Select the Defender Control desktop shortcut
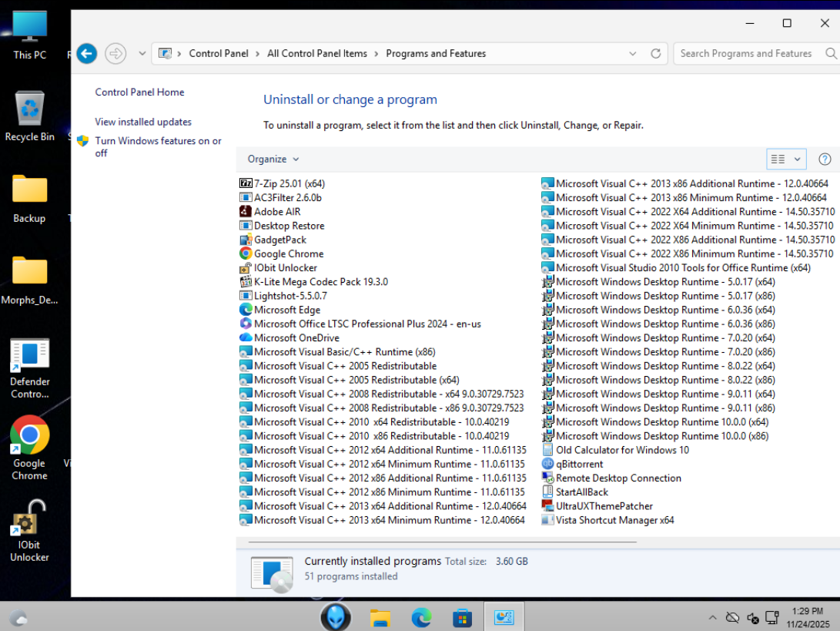This screenshot has width=840, height=631. 29,369
